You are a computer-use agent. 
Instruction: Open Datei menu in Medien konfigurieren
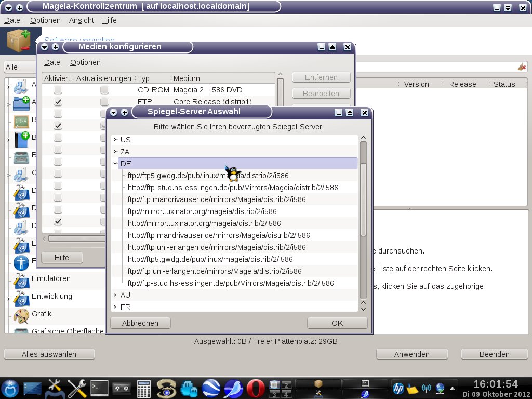53,62
